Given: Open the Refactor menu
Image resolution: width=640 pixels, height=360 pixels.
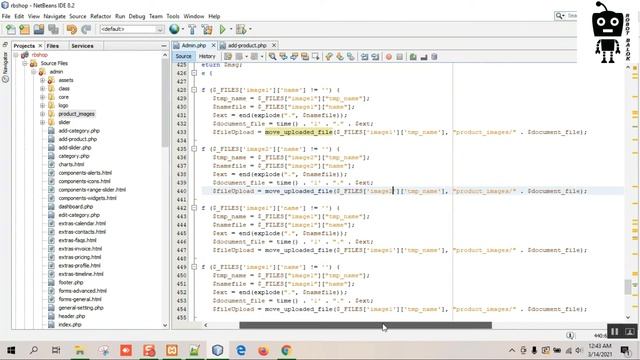Looking at the screenshot, I should click(100, 16).
